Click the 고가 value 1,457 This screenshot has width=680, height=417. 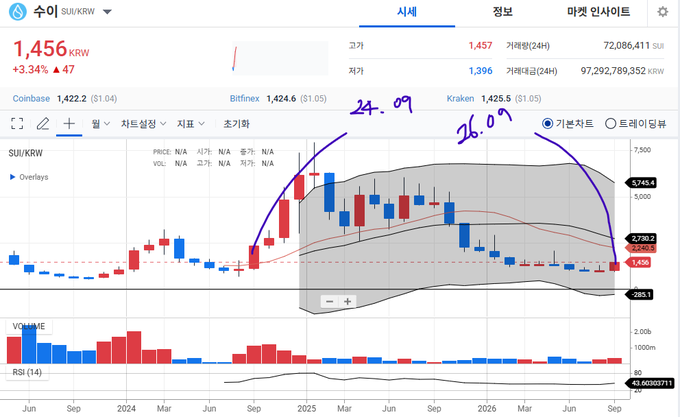coord(480,46)
